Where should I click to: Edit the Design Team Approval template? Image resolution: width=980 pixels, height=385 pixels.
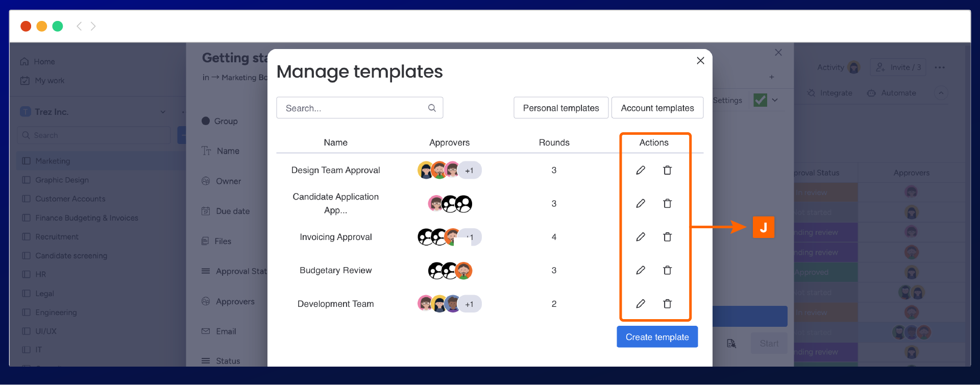[641, 170]
